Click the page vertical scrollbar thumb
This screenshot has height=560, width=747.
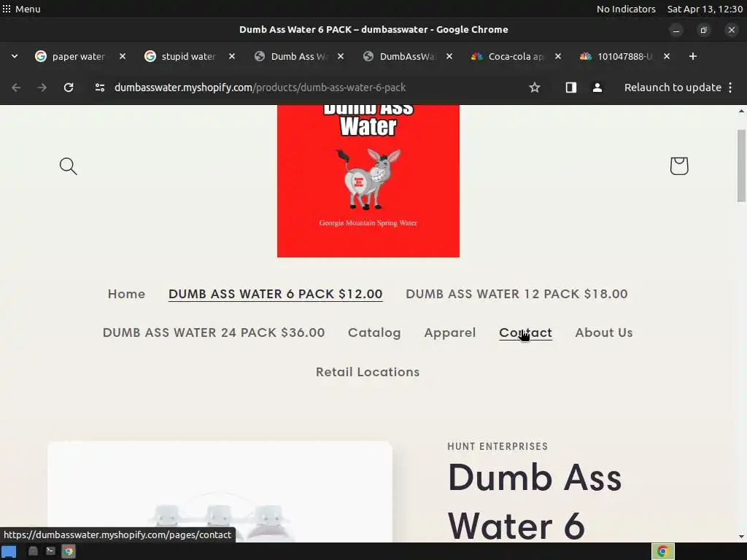click(x=741, y=166)
